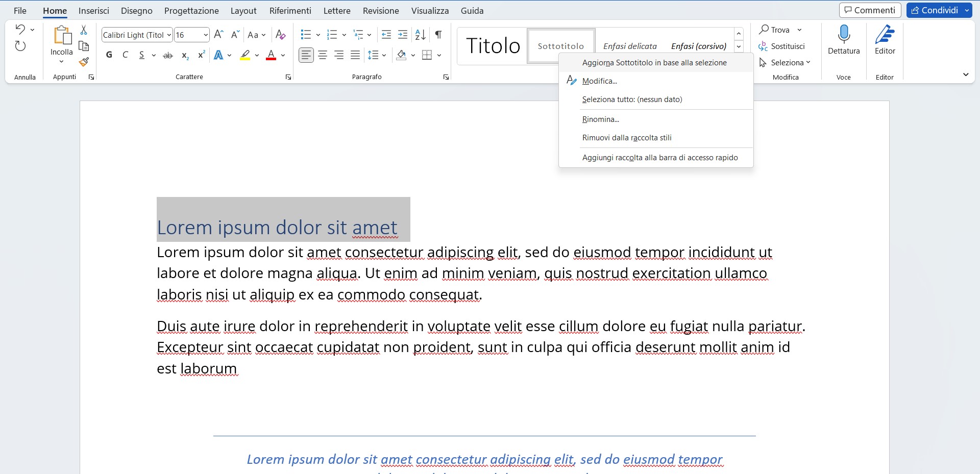
Task: Apply superscript formatting
Action: point(201,55)
